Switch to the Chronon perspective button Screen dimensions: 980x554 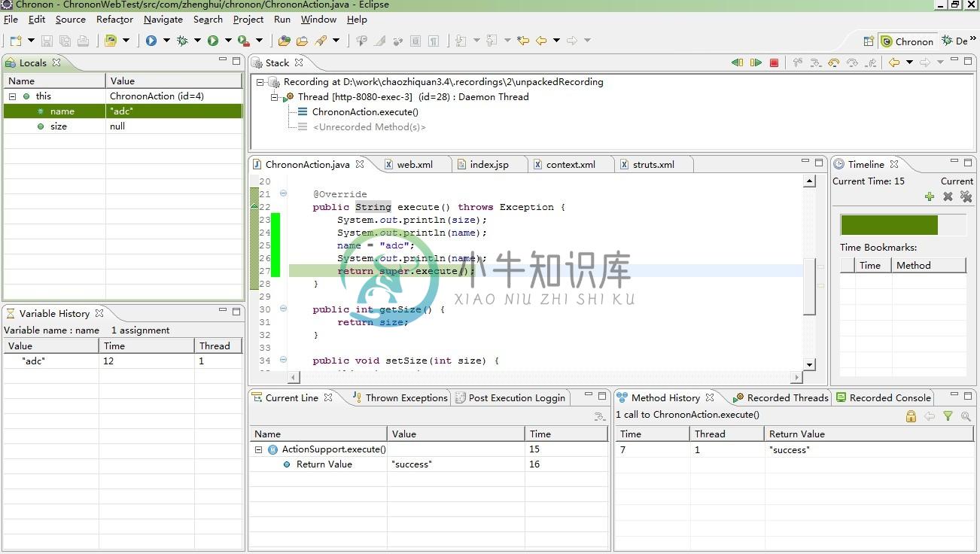pyautogui.click(x=907, y=41)
